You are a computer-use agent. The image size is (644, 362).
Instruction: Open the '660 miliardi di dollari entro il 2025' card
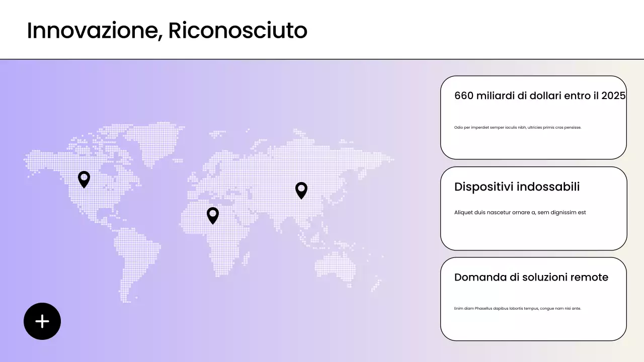(x=533, y=117)
